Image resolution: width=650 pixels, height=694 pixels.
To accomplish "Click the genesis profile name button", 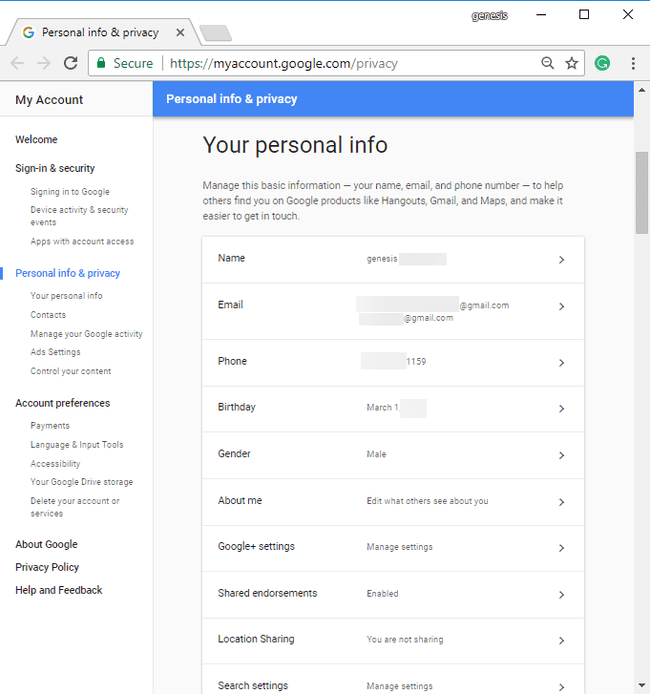I will click(489, 15).
